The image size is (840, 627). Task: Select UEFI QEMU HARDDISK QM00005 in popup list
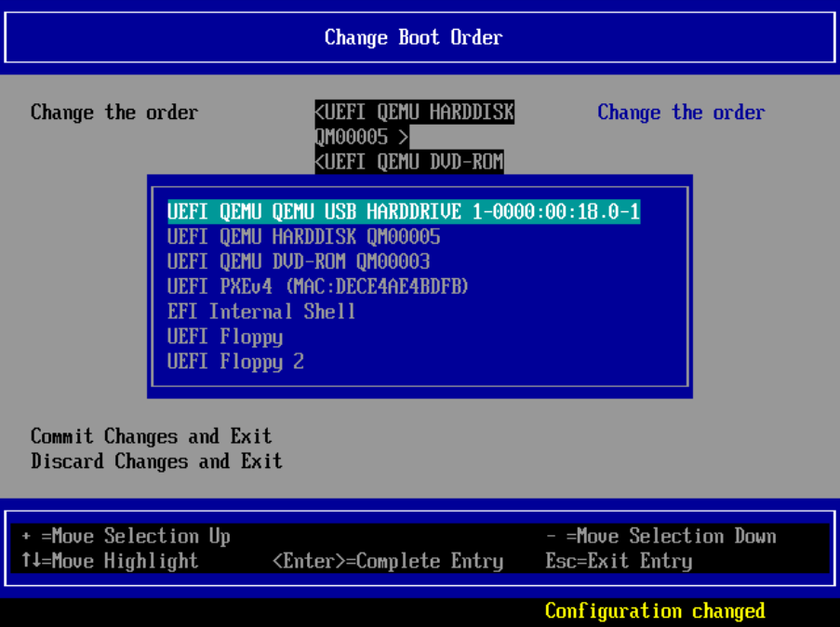click(303, 237)
